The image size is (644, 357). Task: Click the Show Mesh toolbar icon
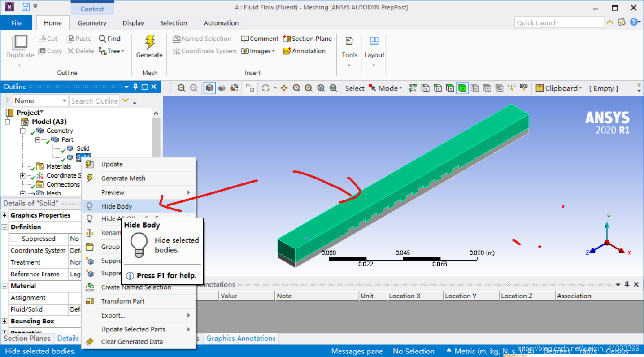click(x=250, y=88)
